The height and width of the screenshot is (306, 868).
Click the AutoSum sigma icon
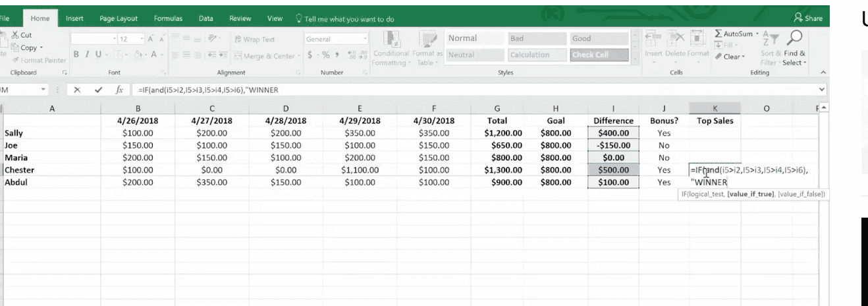(x=719, y=33)
